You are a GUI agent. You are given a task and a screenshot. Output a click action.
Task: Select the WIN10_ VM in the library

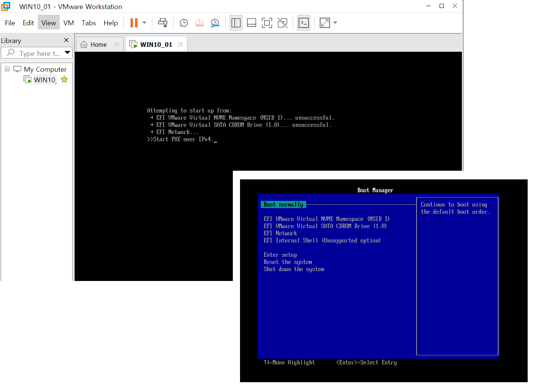pos(45,80)
